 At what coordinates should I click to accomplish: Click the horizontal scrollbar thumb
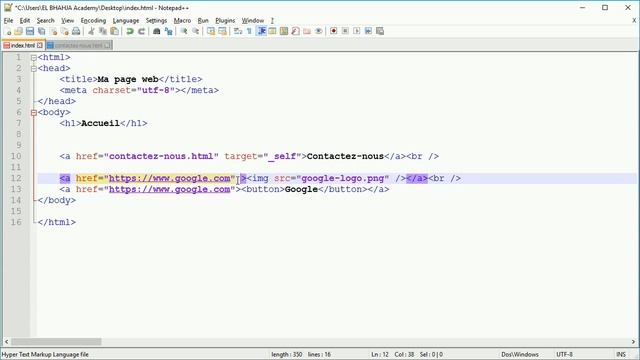point(56,342)
